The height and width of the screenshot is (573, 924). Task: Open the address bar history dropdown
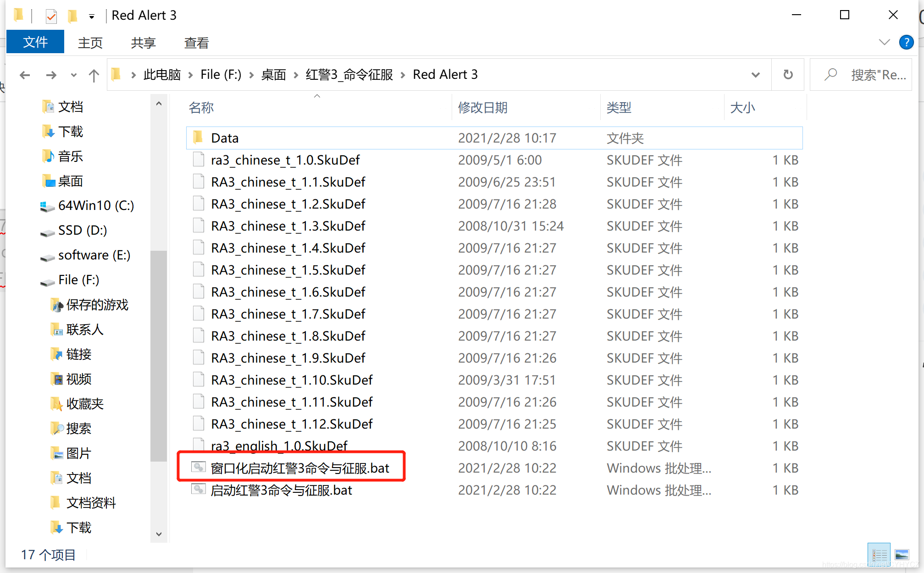pyautogui.click(x=756, y=75)
